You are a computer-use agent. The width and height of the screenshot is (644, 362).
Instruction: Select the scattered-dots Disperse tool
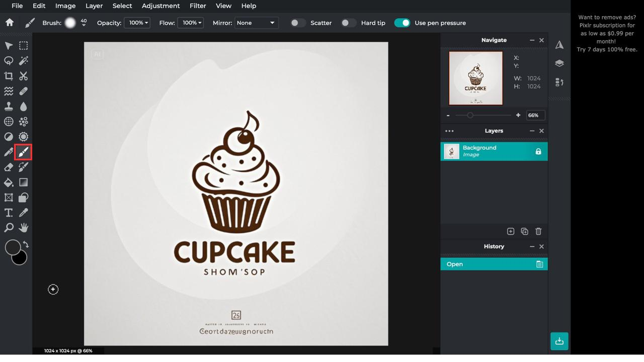pos(24,122)
